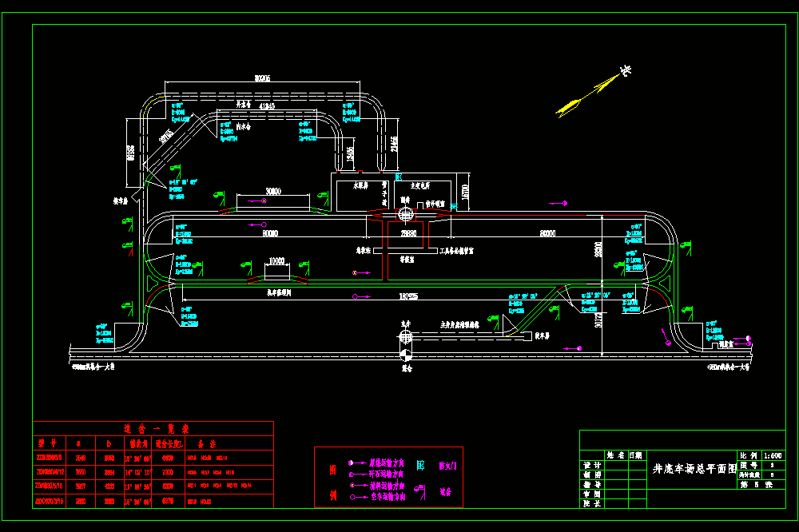Screen dimensions: 799x532
Task: Select the 型号 column header in table
Action: (47, 443)
